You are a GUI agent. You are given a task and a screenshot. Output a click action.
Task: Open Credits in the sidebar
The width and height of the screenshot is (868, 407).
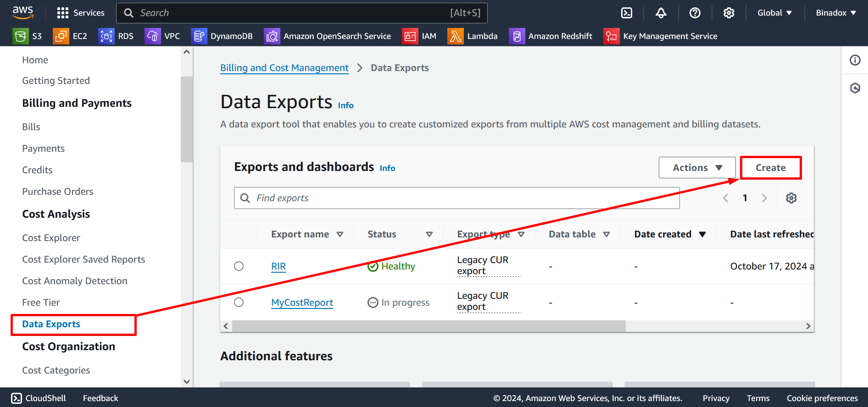(37, 170)
